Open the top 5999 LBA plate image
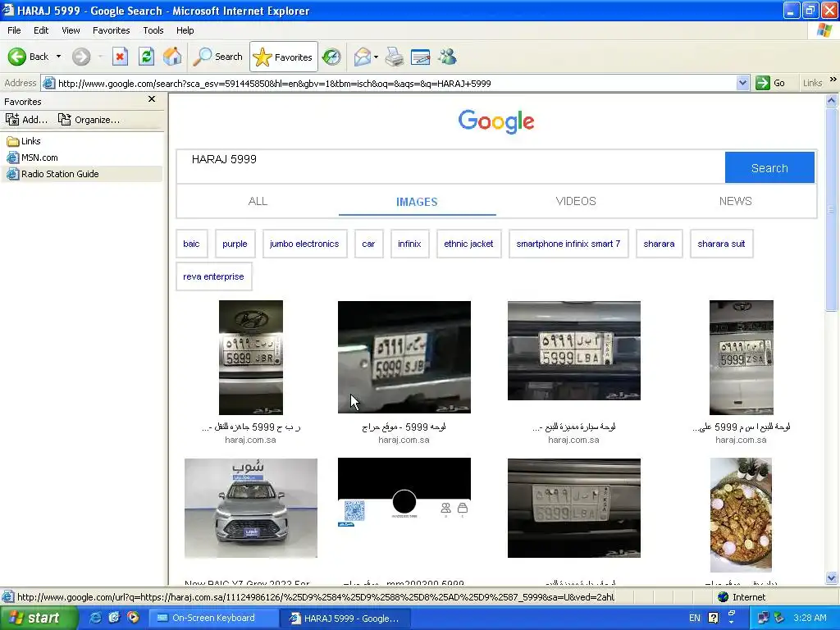This screenshot has height=630, width=840. (573, 350)
